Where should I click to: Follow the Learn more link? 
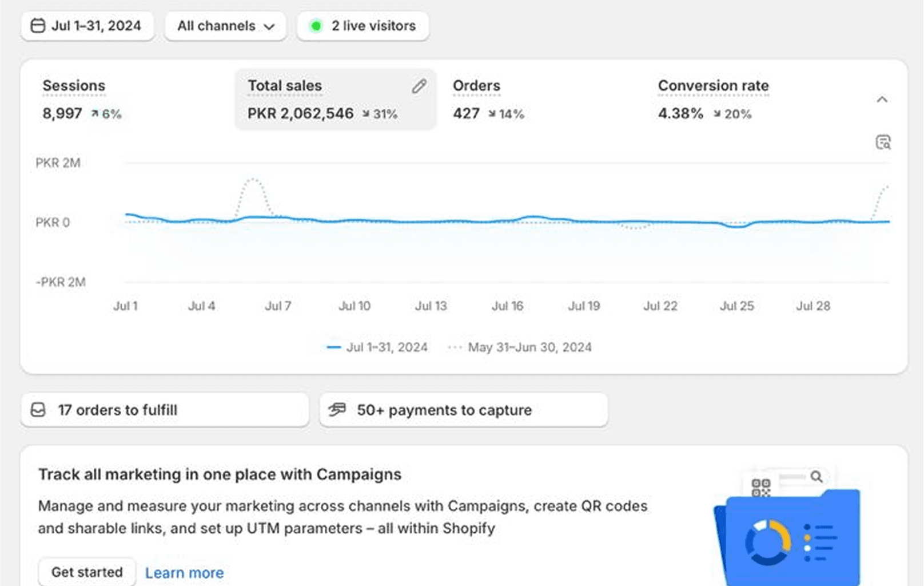[184, 572]
